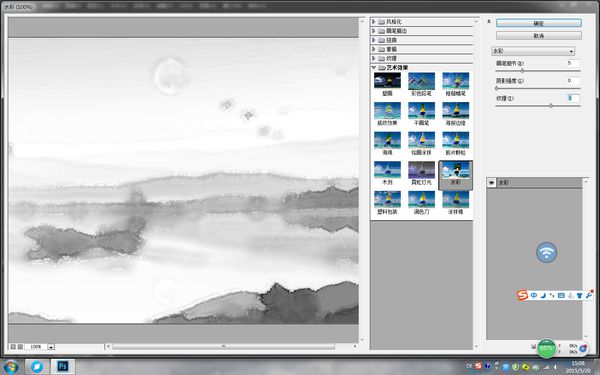This screenshot has width=600, height=375.
Task: Click the 阴影强度 slider handle
Action: pos(497,88)
